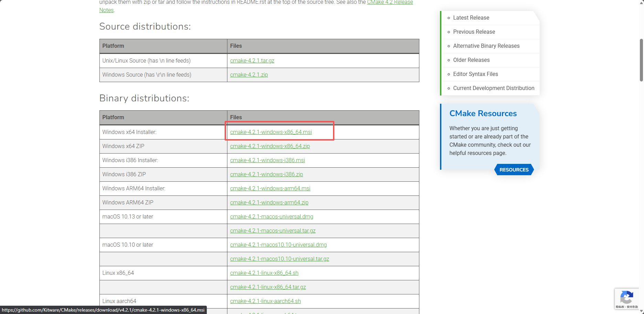Screen dimensions: 644x314
Task: Select the 'Windows x64 Installer:' platform cell
Action: [x=163, y=132]
